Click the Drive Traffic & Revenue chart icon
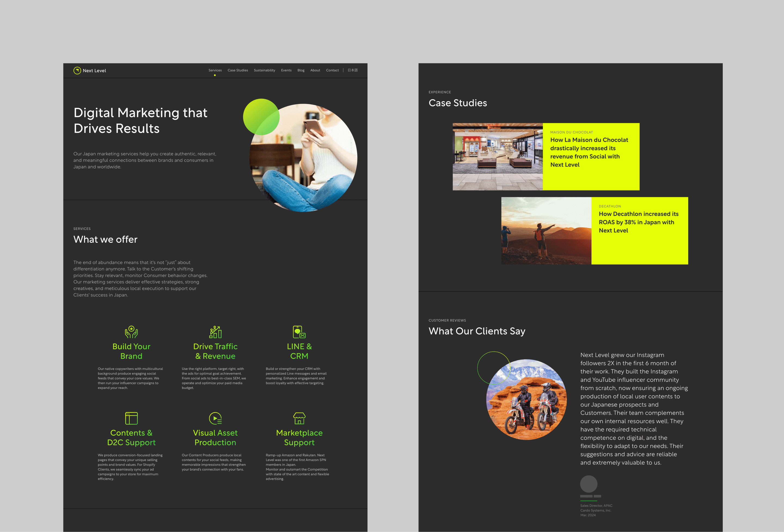 [x=215, y=332]
